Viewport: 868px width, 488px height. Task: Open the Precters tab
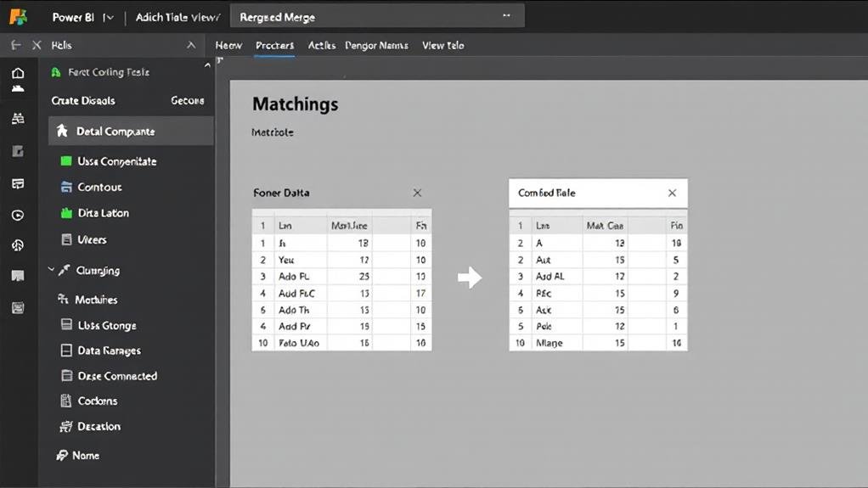274,45
